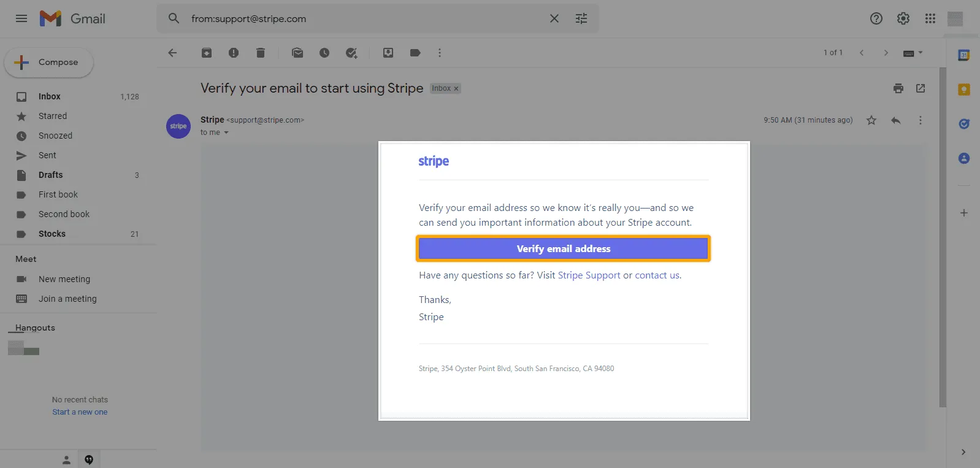Snooze this email with clock icon
This screenshot has height=468, width=980.
coord(324,53)
